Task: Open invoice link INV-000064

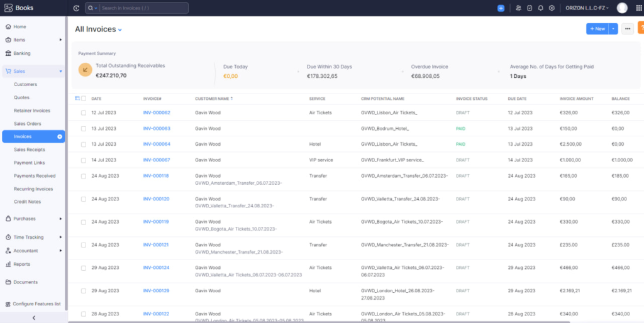Action: (157, 145)
